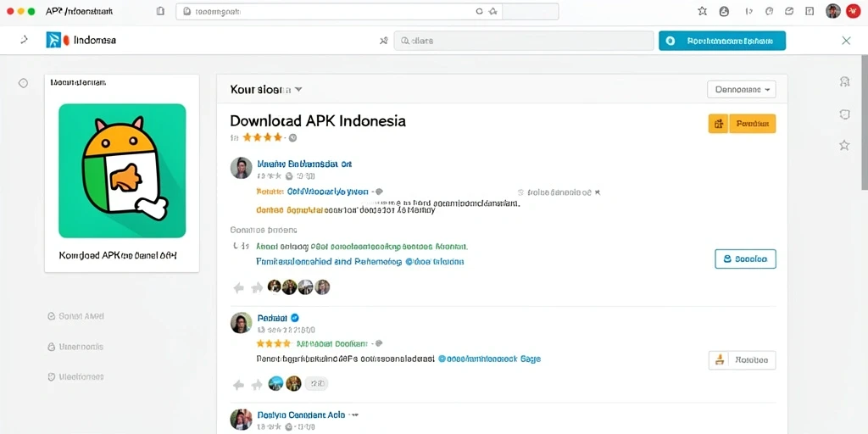Viewport: 868px width, 434px height.
Task: Click the blue button in the site header
Action: (722, 41)
